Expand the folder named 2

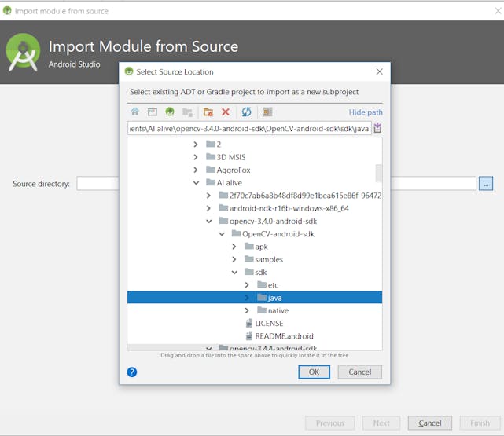pyautogui.click(x=196, y=145)
